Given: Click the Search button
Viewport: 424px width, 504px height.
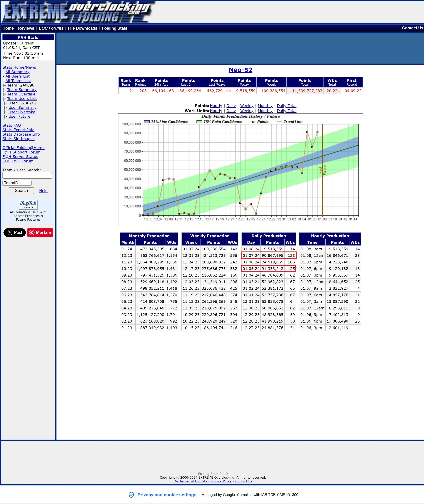Looking at the screenshot, I should [x=21, y=190].
